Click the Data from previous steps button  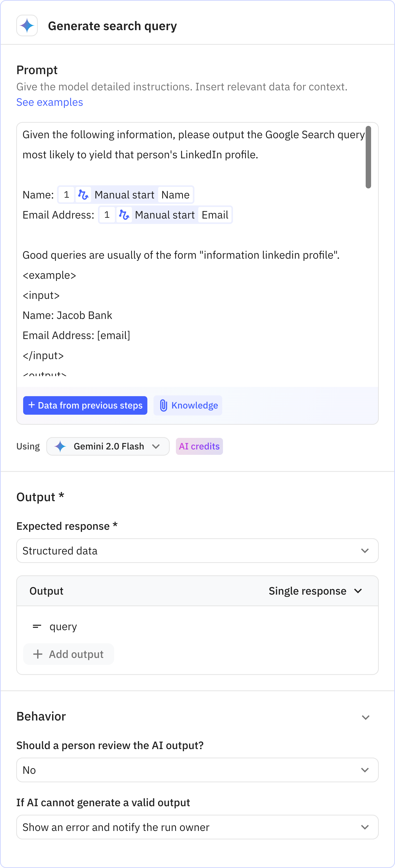(85, 405)
